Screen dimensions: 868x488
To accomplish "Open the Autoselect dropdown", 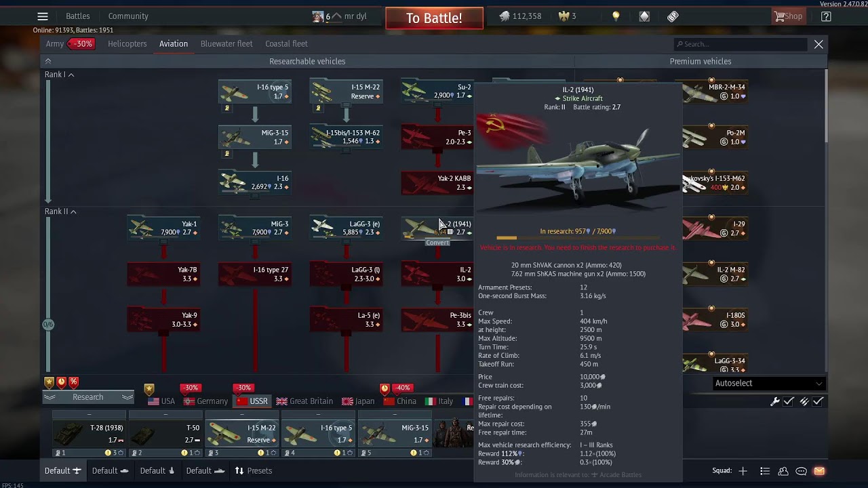I will 769,383.
